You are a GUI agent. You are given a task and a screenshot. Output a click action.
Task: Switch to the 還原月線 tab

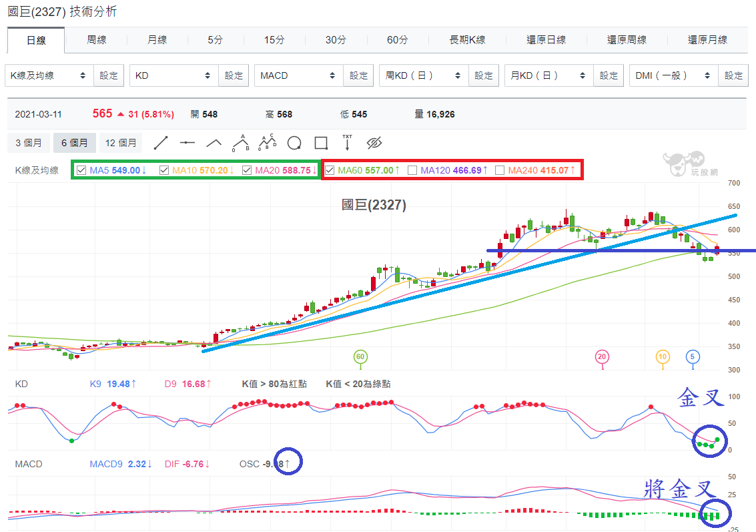click(x=707, y=40)
